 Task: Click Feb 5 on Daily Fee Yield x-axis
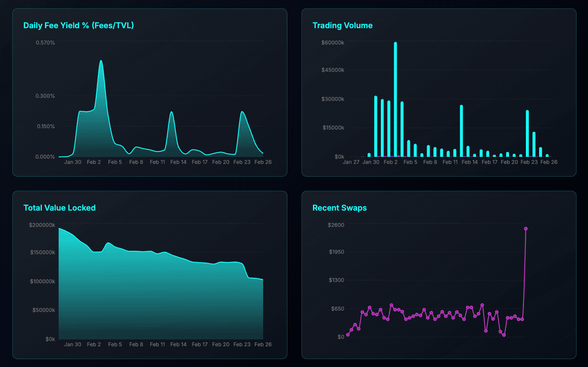(x=115, y=162)
